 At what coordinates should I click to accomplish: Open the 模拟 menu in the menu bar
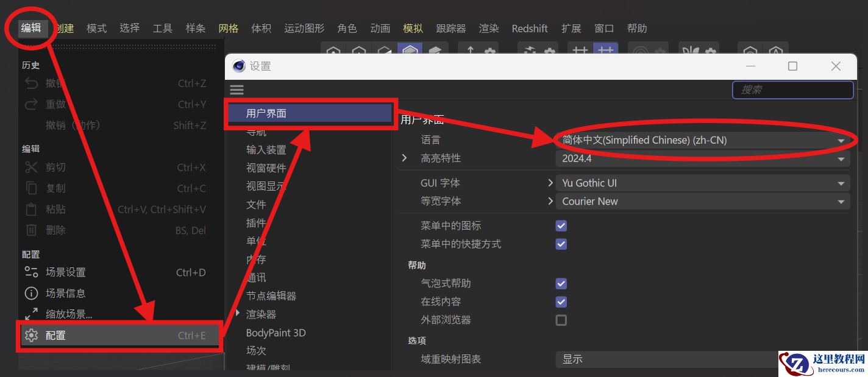pos(413,28)
